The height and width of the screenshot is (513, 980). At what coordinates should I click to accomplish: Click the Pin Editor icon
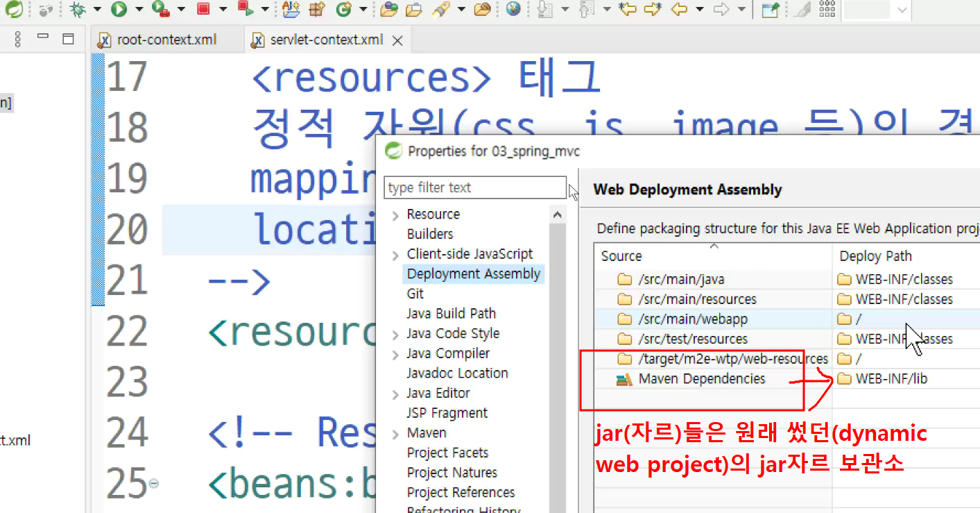tap(769, 9)
